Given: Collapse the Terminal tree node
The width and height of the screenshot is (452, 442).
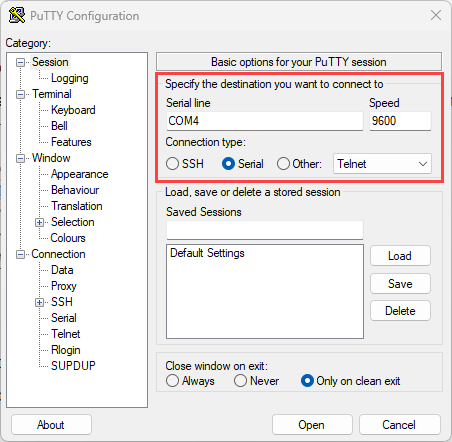Looking at the screenshot, I should click(21, 94).
